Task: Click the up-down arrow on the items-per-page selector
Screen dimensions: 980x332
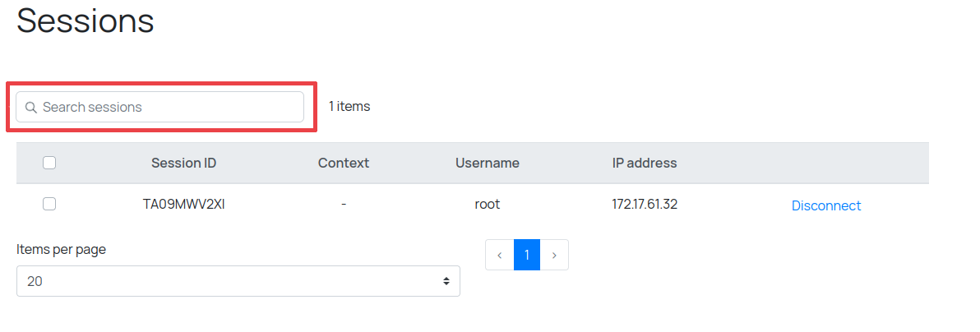Action: (x=446, y=281)
